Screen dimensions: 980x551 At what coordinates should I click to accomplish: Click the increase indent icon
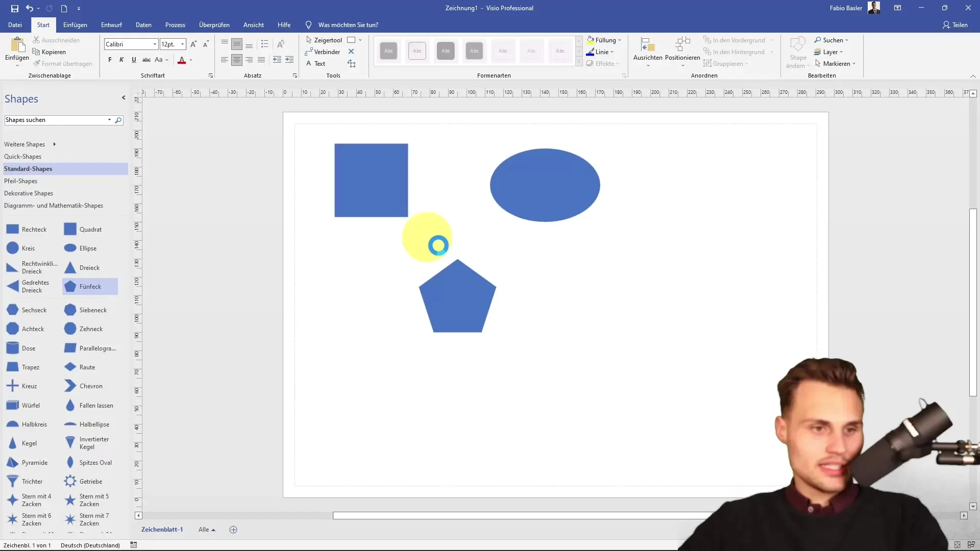[289, 60]
